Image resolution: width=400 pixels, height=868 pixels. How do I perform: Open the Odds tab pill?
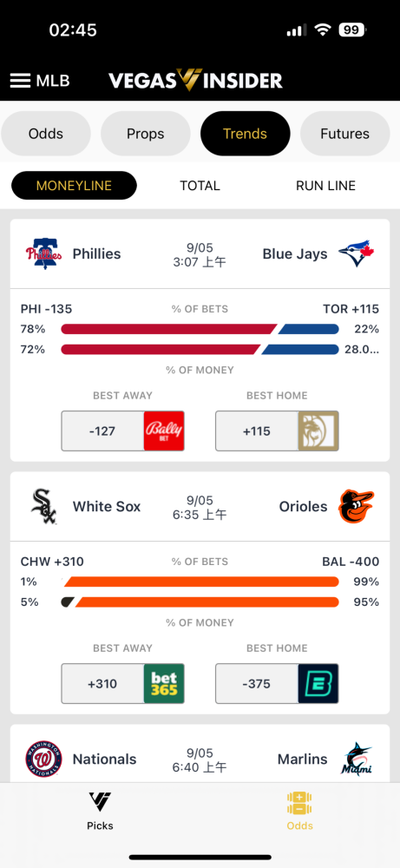(x=46, y=134)
